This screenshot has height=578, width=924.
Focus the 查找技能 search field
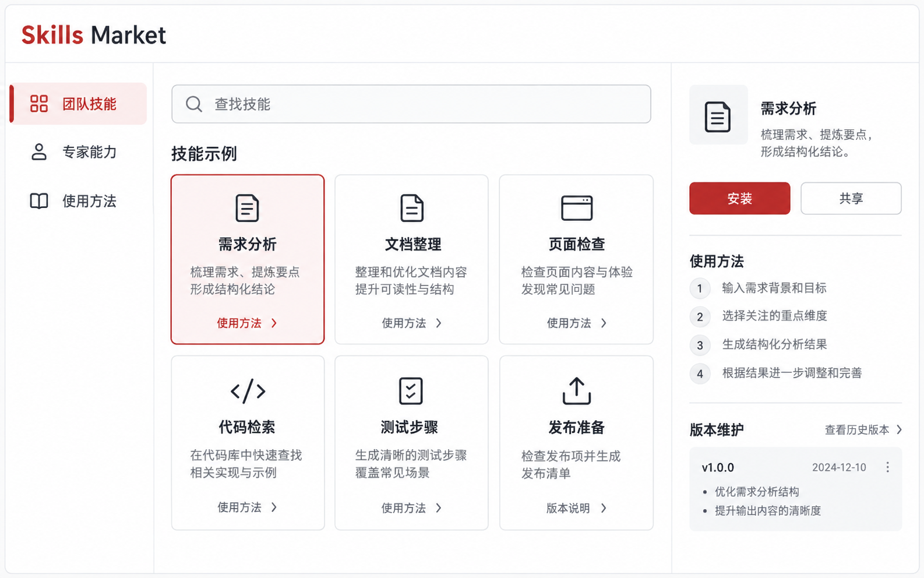(x=411, y=104)
